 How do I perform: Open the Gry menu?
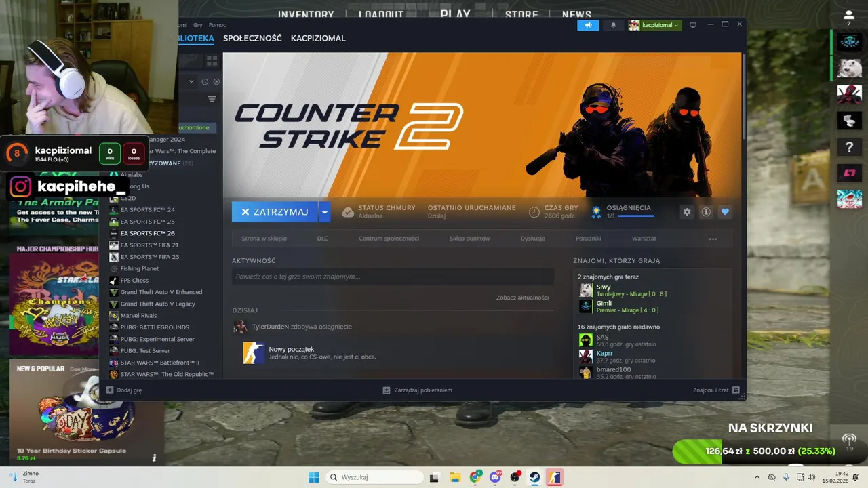point(198,25)
